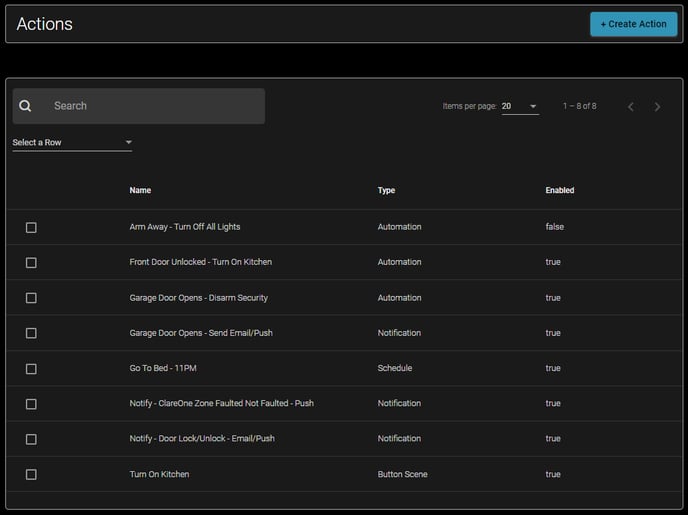Go to the previous page arrow
This screenshot has height=515, width=688.
coord(630,107)
